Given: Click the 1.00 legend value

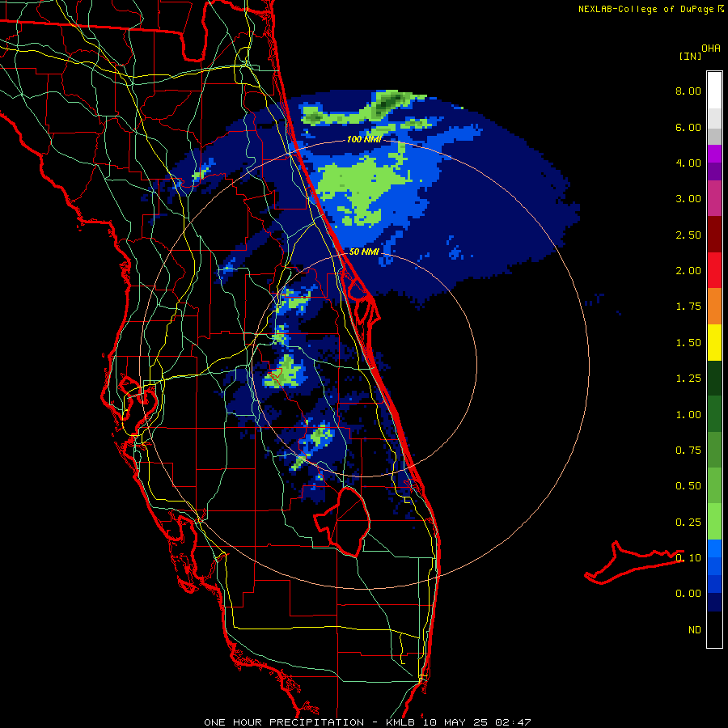Looking at the screenshot, I should tap(688, 415).
